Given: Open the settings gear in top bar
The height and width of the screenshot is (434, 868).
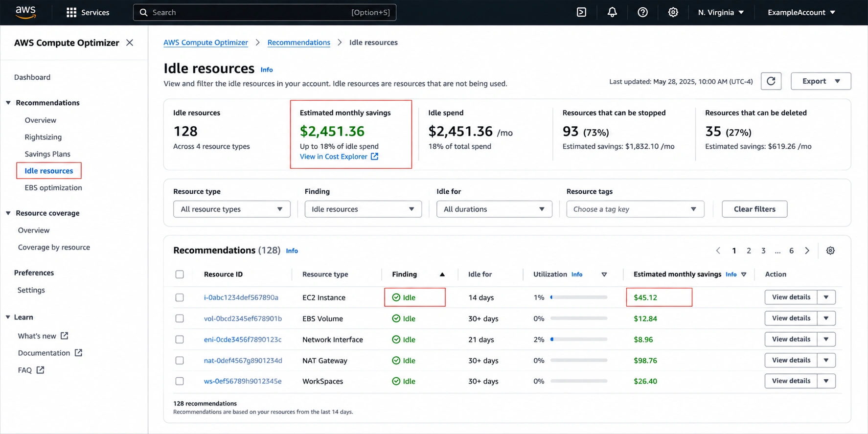Looking at the screenshot, I should point(673,12).
